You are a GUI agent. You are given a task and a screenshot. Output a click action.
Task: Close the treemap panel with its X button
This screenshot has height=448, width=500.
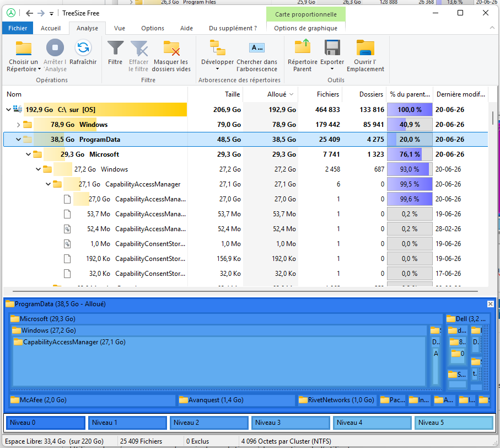click(x=491, y=304)
